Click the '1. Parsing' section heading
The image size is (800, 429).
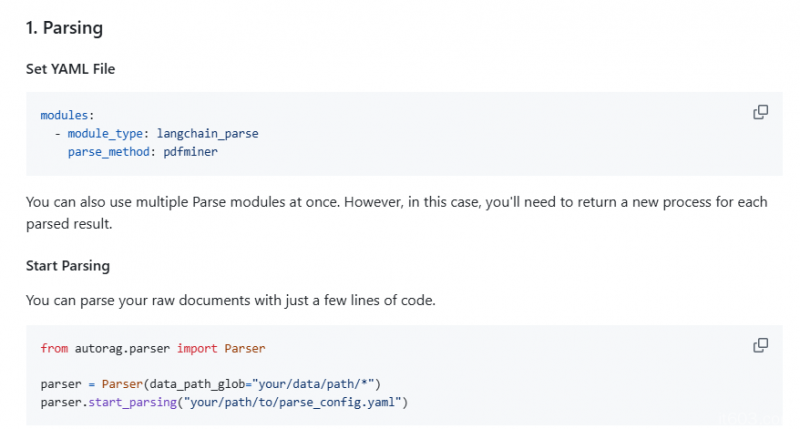[x=64, y=28]
